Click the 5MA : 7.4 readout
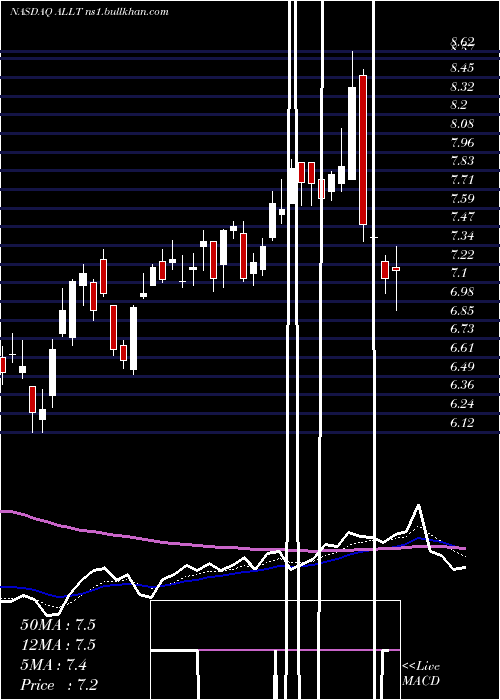 pos(54,665)
